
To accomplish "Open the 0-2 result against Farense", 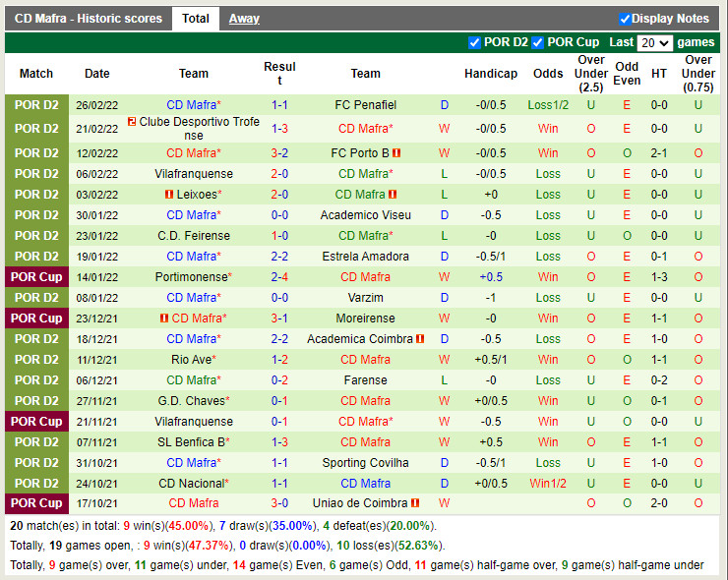I will coord(279,380).
